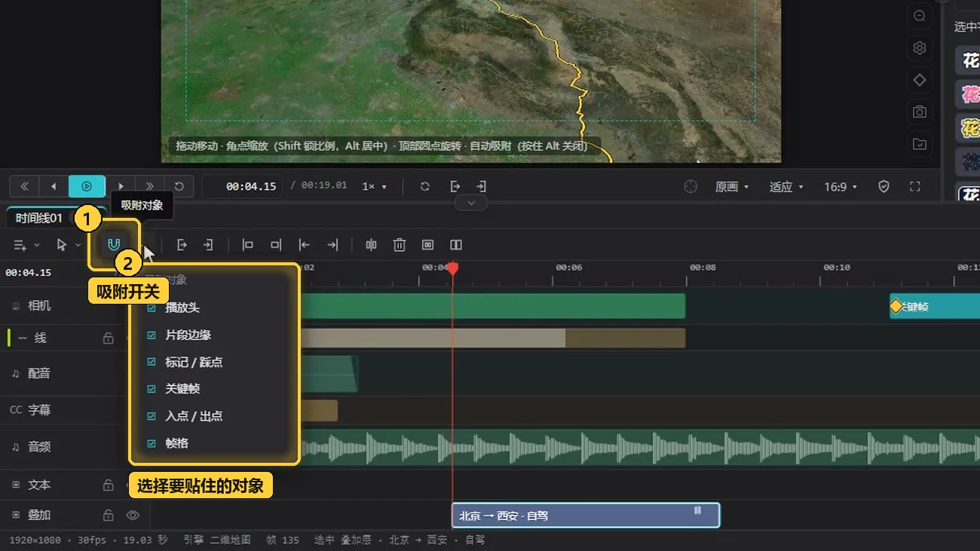Click the jump-to-clip-end arrow icon in timeline toolbar
Screen dimensions: 980x551
(x=332, y=245)
